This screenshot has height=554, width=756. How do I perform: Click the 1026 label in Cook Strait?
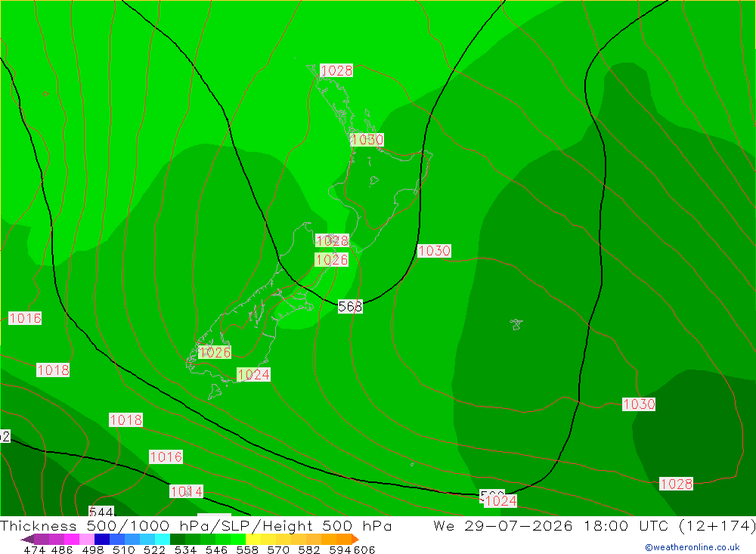(x=332, y=260)
